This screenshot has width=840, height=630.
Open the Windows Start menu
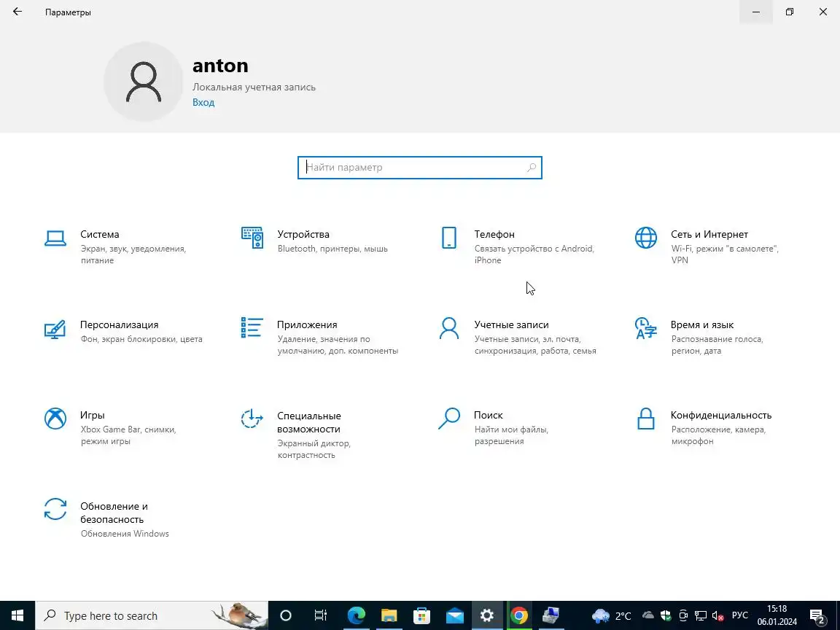click(17, 615)
